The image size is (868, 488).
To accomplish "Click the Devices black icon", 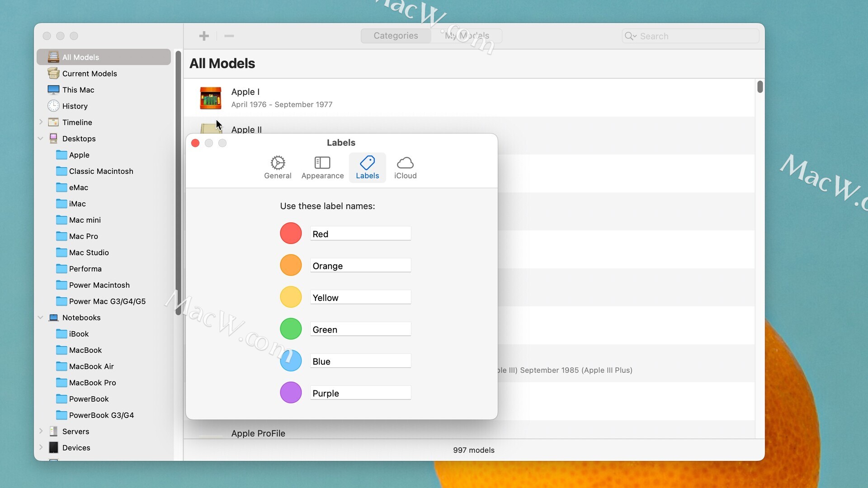I will pyautogui.click(x=53, y=447).
